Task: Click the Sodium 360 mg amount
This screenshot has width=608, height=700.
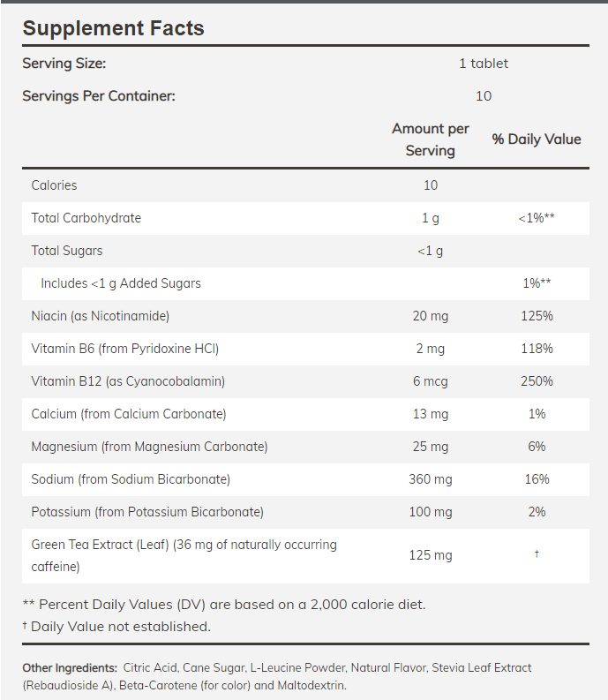Action: click(430, 479)
